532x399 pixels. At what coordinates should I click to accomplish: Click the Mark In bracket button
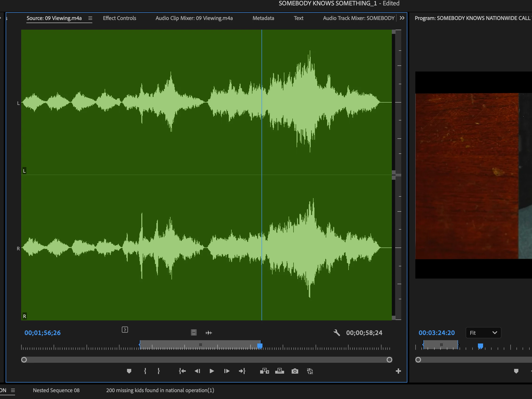(145, 371)
